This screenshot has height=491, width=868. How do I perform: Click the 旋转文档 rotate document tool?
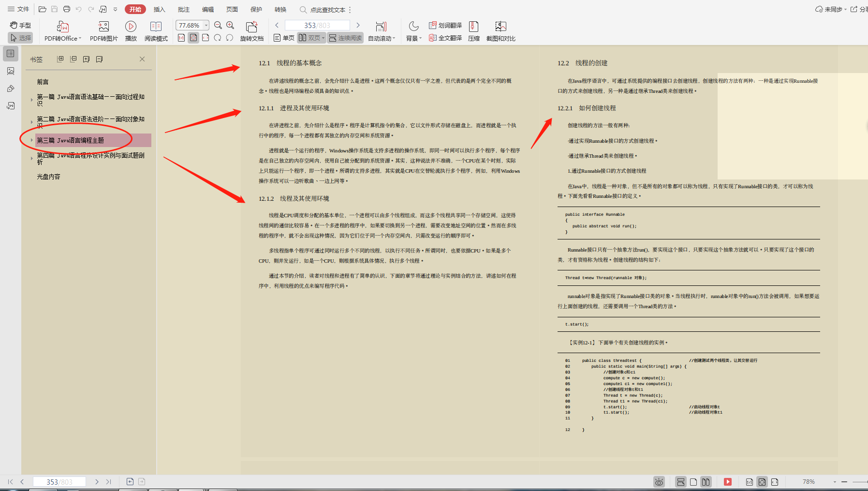[251, 31]
